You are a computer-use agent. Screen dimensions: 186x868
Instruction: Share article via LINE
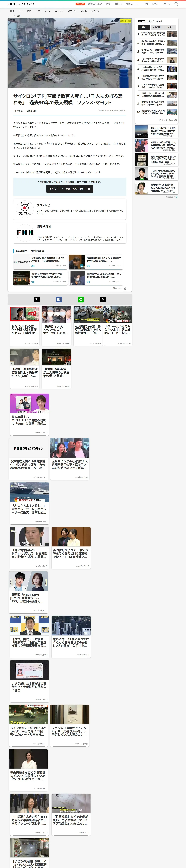[x=81, y=300]
